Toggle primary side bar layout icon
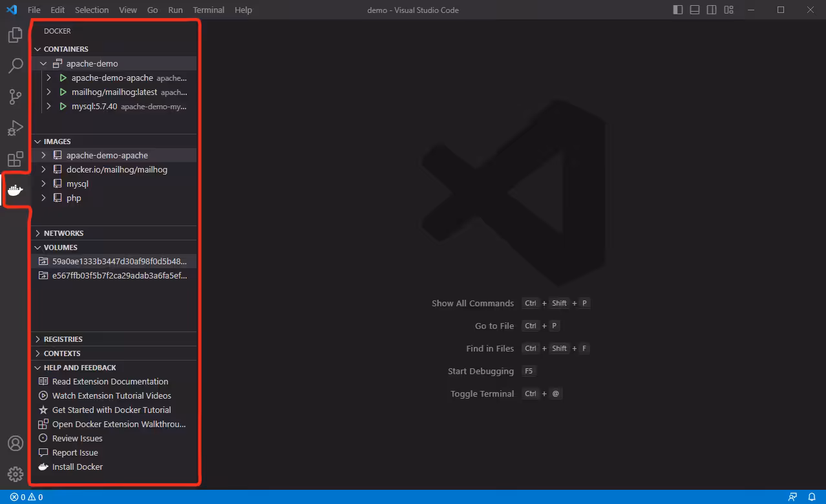826x504 pixels. tap(677, 10)
